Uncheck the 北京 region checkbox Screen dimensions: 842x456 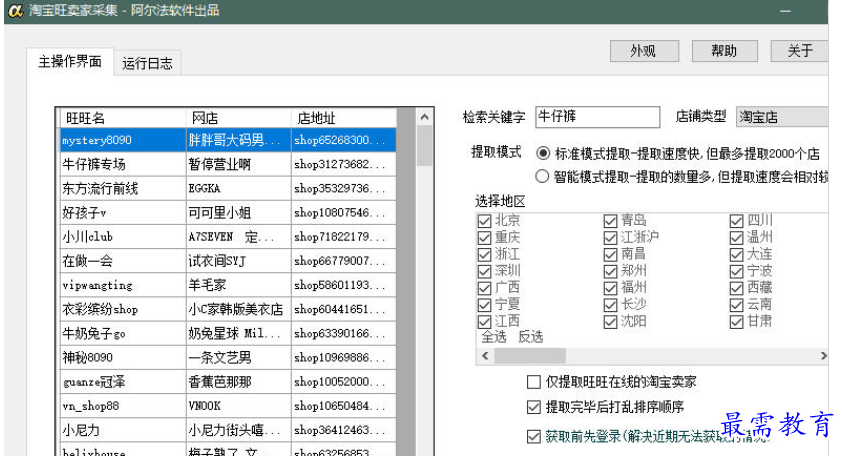(484, 221)
